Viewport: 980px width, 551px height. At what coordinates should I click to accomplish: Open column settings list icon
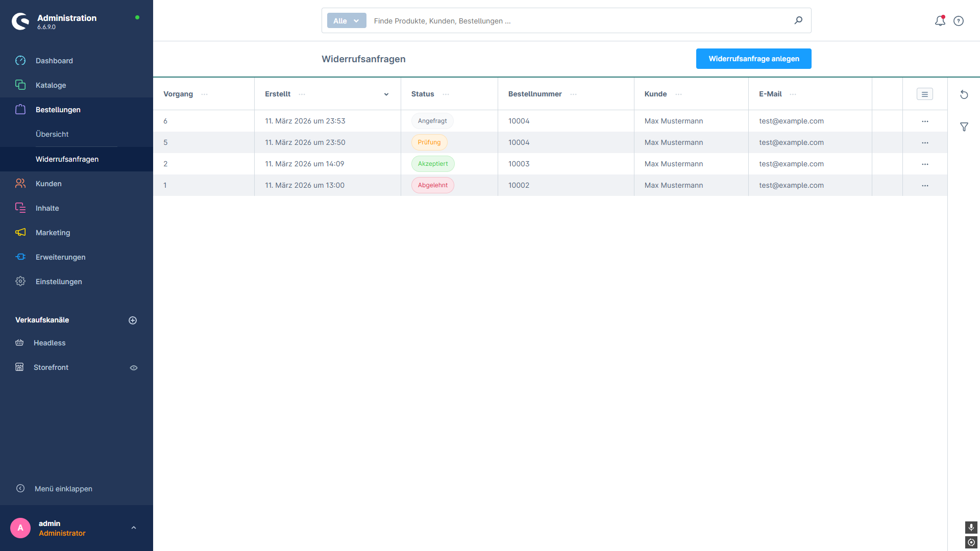click(924, 94)
